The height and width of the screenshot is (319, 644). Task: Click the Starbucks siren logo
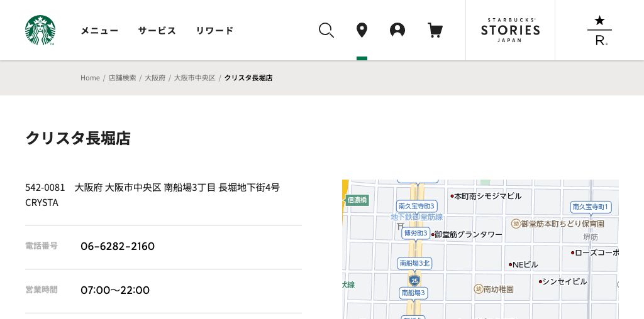click(40, 30)
